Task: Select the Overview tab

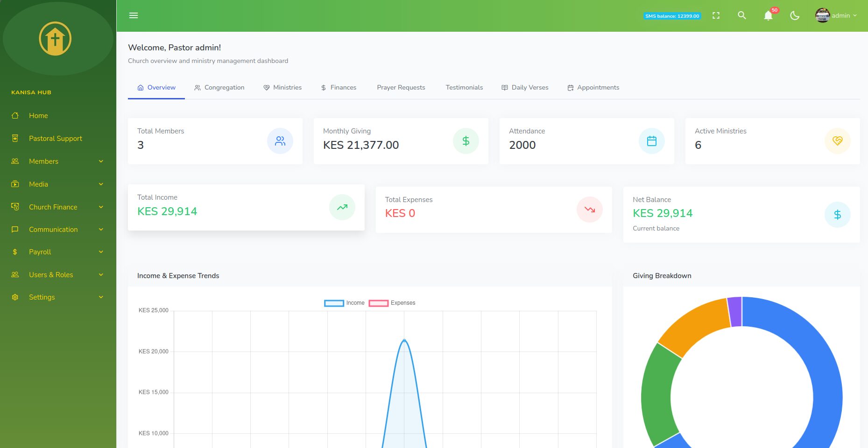Action: pyautogui.click(x=156, y=88)
